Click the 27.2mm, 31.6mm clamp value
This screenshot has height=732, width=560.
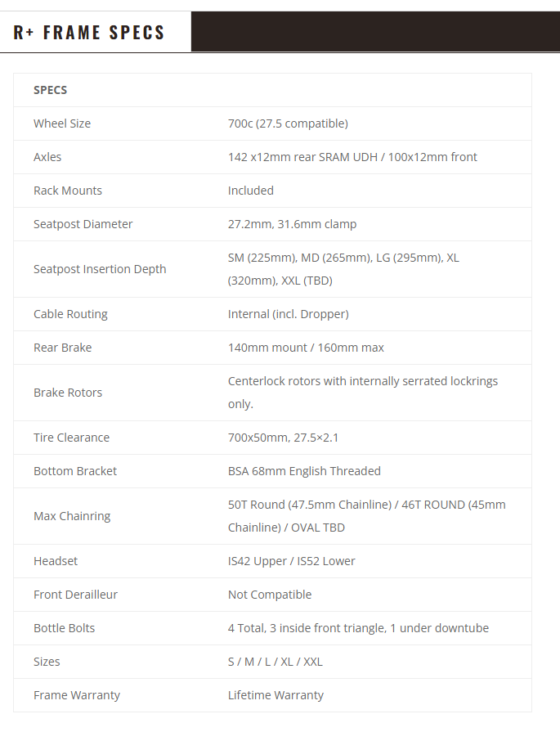292,225
